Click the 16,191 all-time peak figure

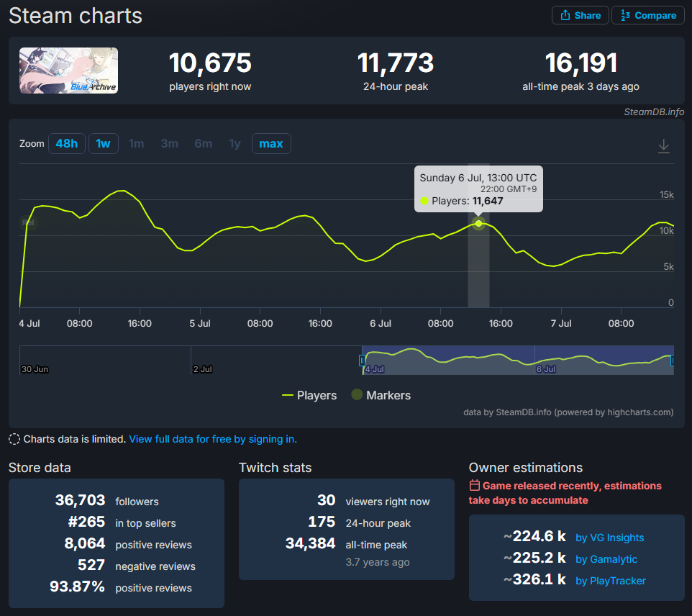581,63
